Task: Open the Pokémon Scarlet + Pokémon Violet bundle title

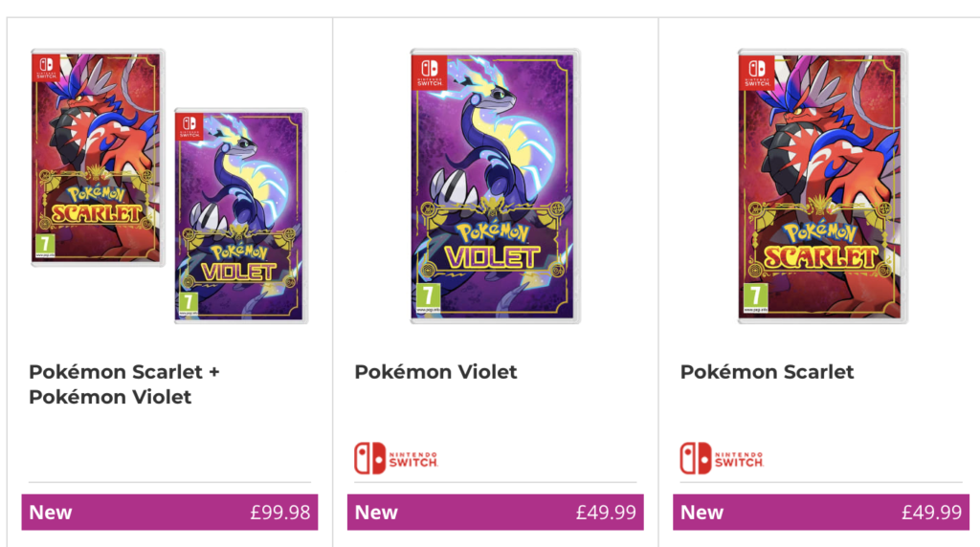Action: (x=124, y=383)
